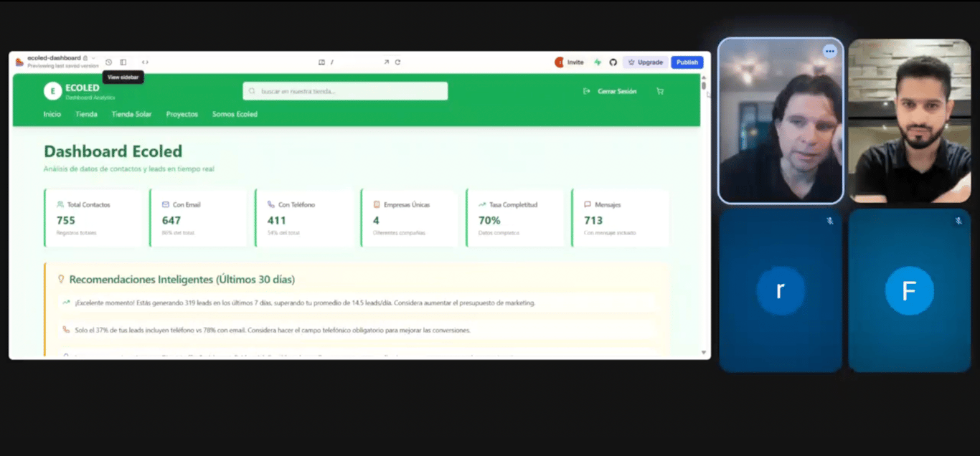The width and height of the screenshot is (980, 456).
Task: Click the Total Contactos people icon
Action: click(x=60, y=204)
